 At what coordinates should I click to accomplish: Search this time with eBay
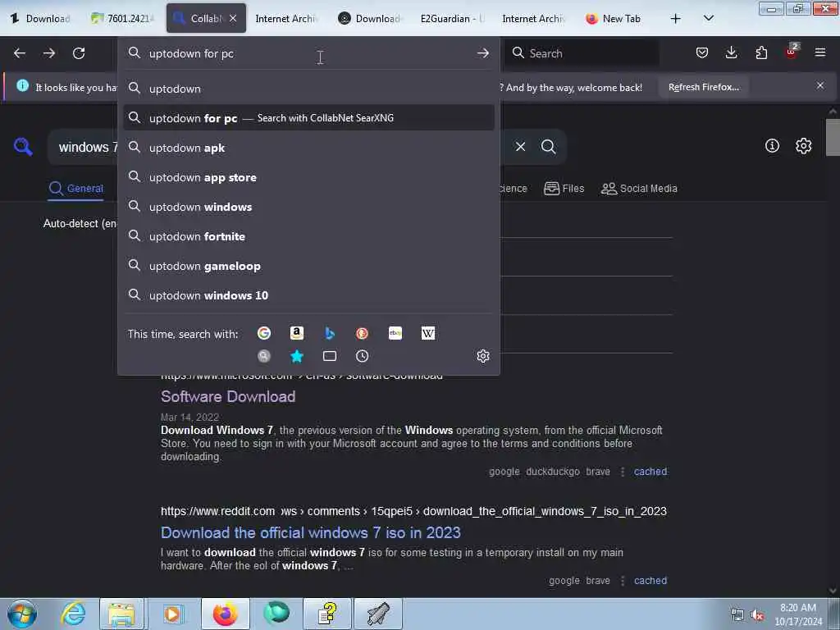pos(395,333)
